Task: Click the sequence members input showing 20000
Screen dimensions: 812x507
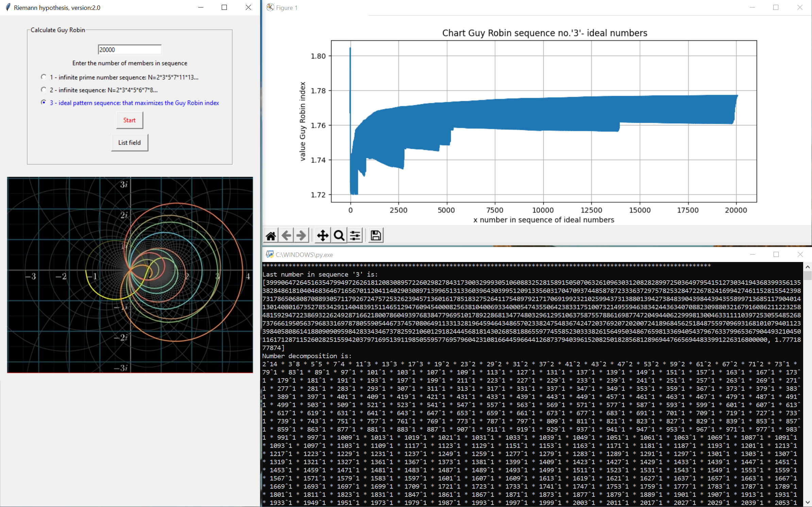Action: pos(130,49)
